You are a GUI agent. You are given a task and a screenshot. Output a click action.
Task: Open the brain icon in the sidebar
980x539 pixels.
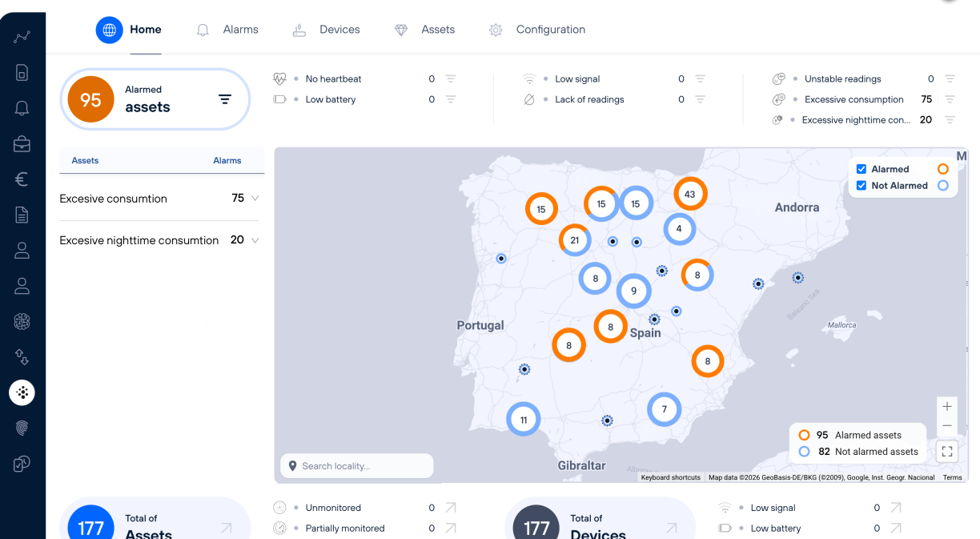pyautogui.click(x=22, y=321)
